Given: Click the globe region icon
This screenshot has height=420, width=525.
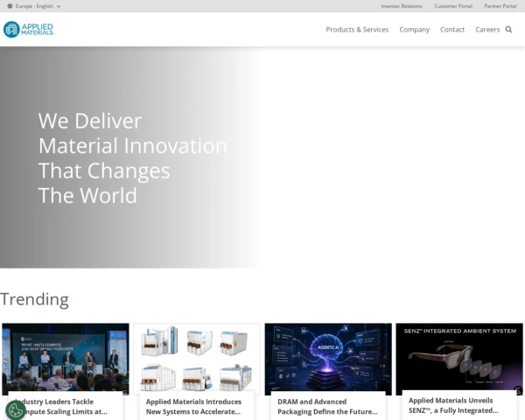Looking at the screenshot, I should pos(10,6).
